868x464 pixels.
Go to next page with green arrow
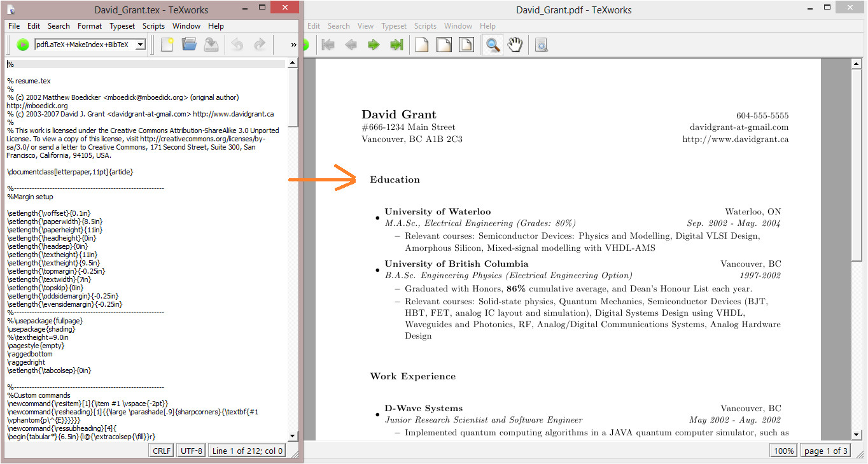(374, 45)
